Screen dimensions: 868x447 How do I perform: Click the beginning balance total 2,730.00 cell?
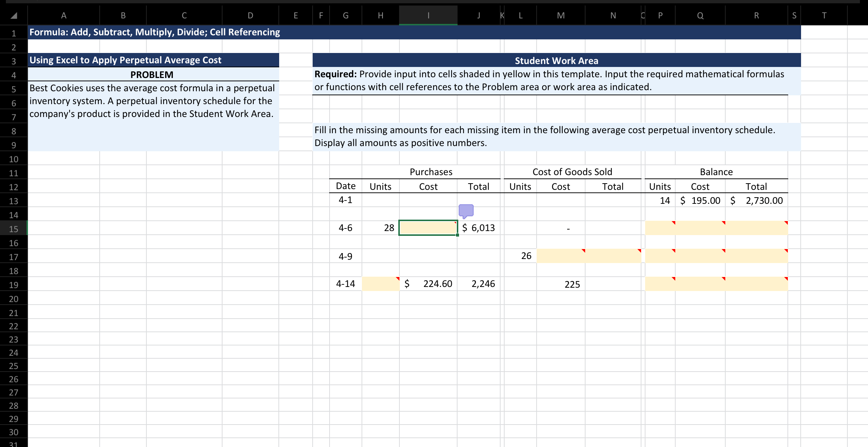pyautogui.click(x=756, y=201)
